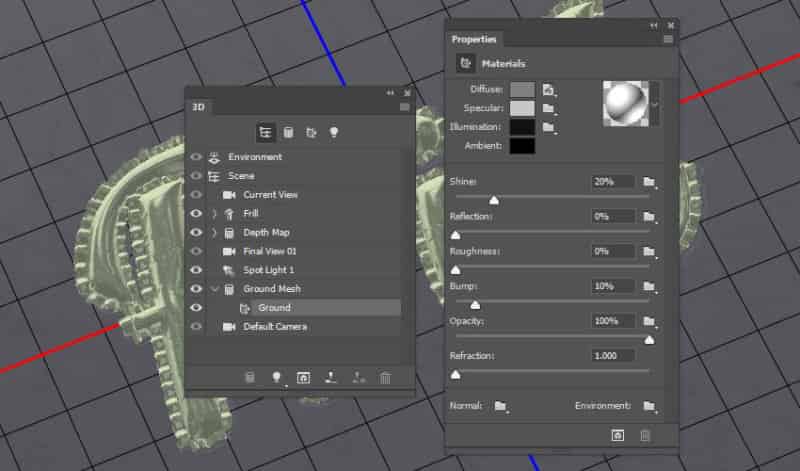The image size is (800, 471).
Task: Open the material preset picker sphere
Action: click(626, 104)
